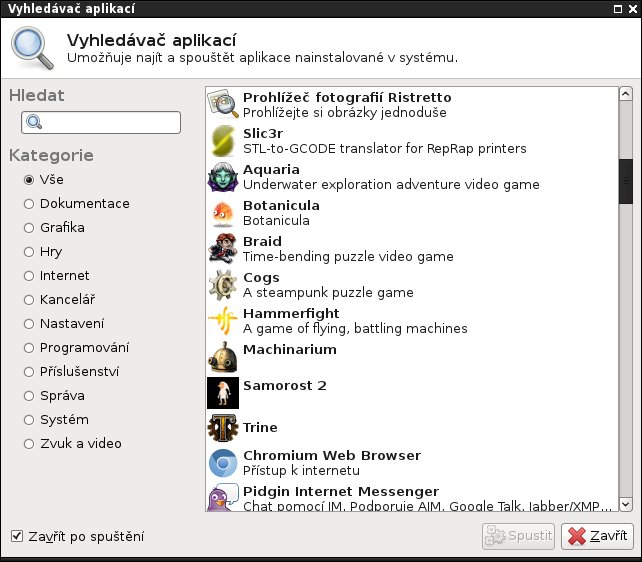Click the scrollbar up arrow
Image resolution: width=642 pixels, height=562 pixels.
coord(626,94)
